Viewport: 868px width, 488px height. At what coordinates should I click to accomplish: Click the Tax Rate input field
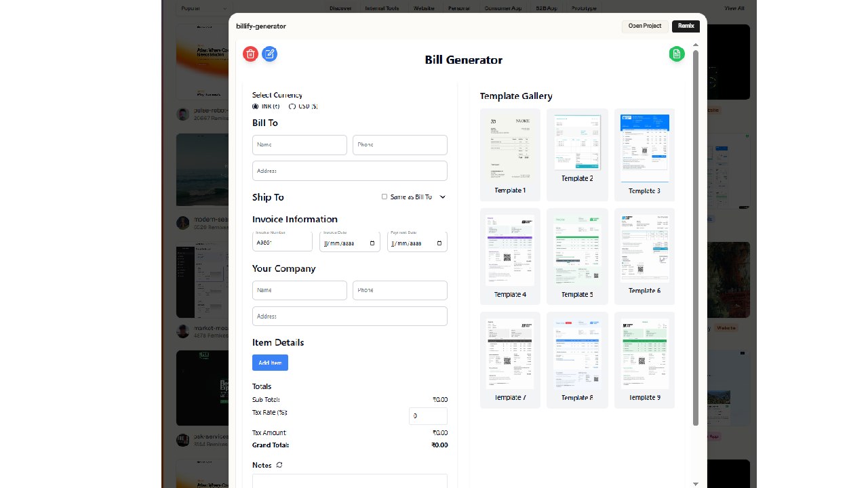pos(428,416)
